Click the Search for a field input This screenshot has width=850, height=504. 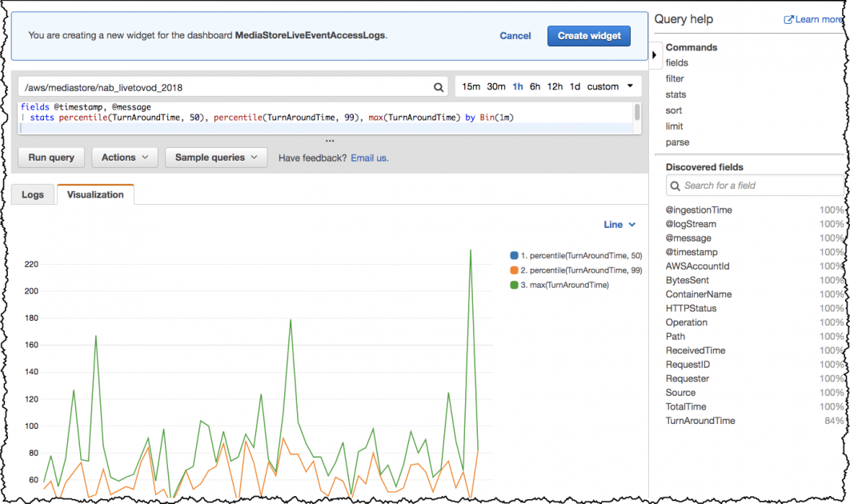click(x=756, y=186)
